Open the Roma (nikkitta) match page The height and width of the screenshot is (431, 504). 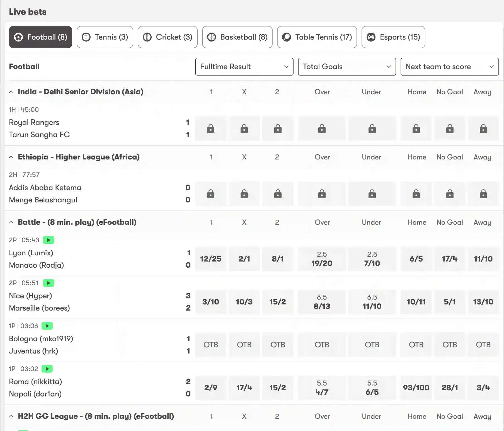point(35,382)
